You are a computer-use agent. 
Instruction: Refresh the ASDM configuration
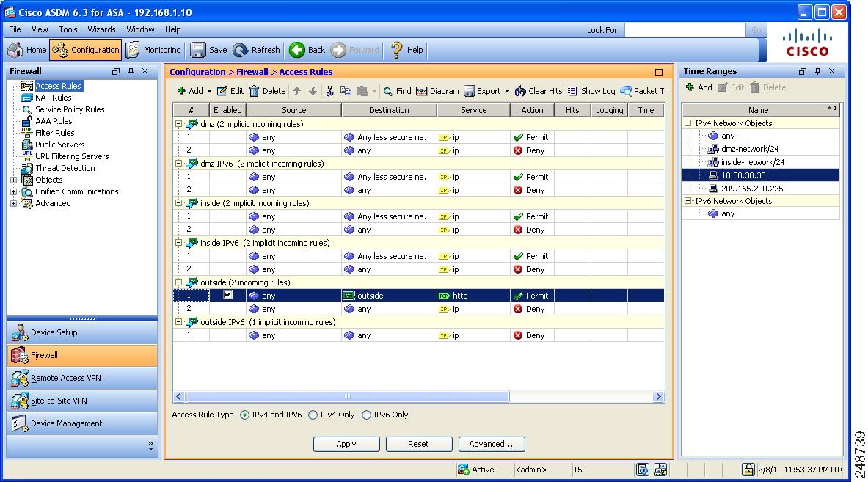(x=256, y=50)
